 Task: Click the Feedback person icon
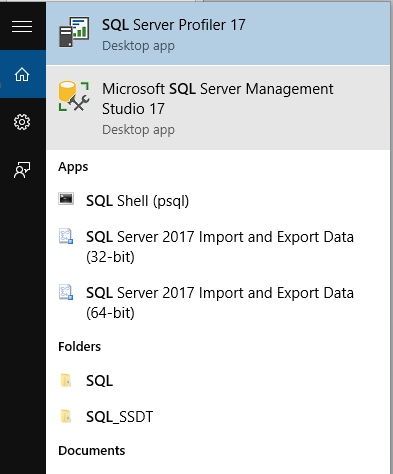[x=22, y=170]
